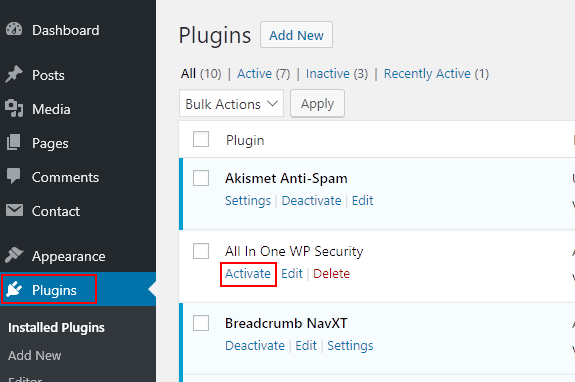Select the All In One WP Security checkbox
Viewport: 575px width, 382px height.
pyautogui.click(x=201, y=251)
